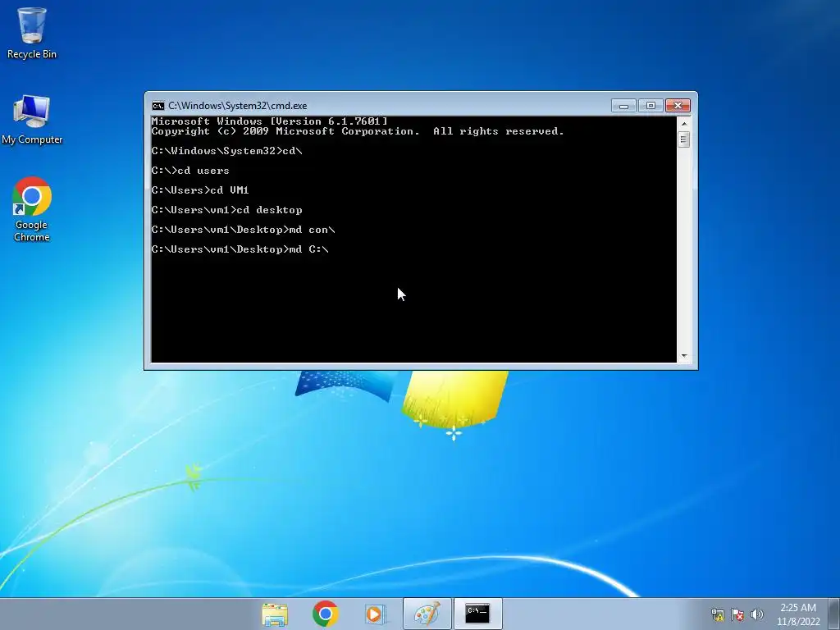Viewport: 840px width, 630px height.
Task: Open File Explorer from the taskbar
Action: (275, 614)
